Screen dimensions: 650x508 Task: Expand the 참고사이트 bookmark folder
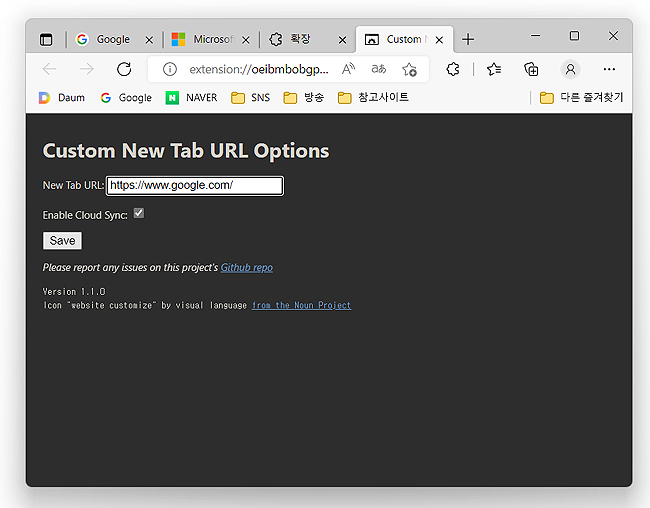click(373, 98)
